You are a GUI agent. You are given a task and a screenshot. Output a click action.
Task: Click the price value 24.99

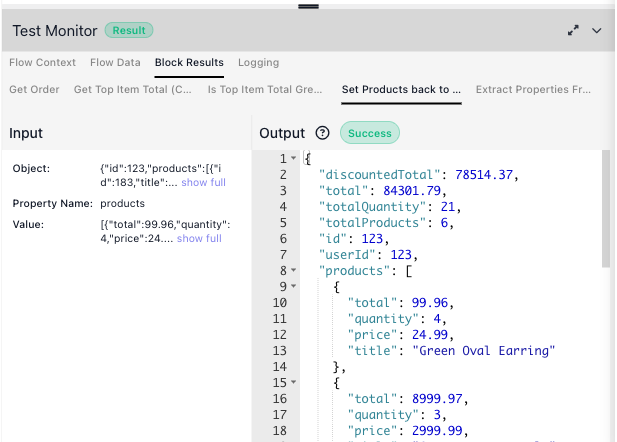coord(430,335)
